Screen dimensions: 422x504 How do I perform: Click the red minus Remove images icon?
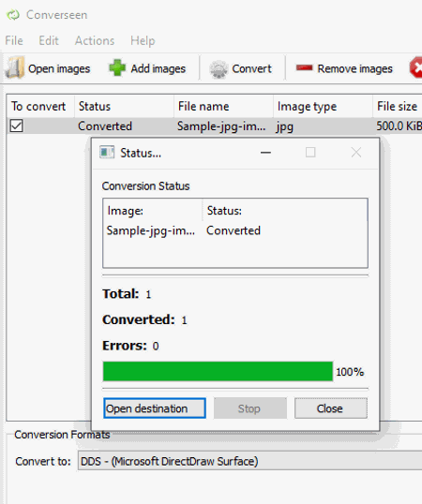tap(304, 67)
